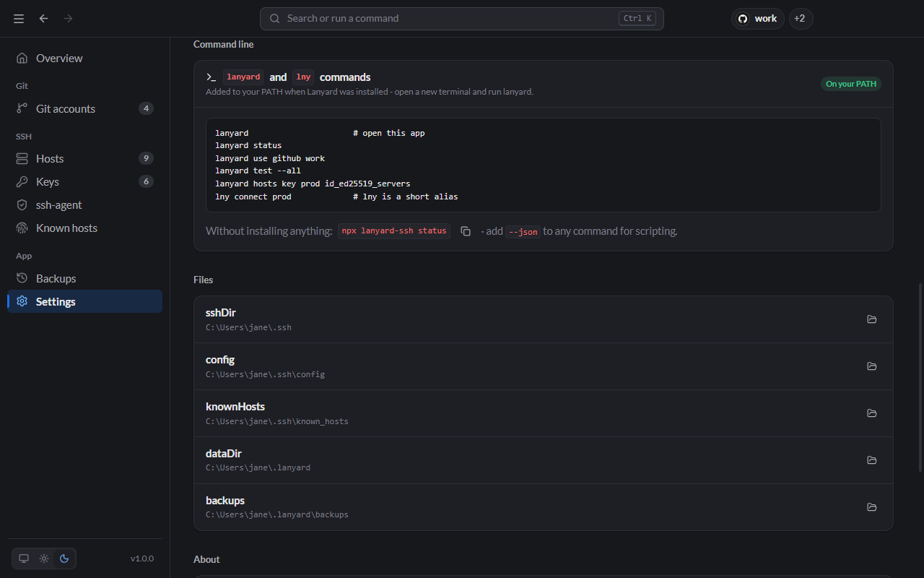The height and width of the screenshot is (578, 924).
Task: Show the +2 additional accounts
Action: tap(801, 19)
